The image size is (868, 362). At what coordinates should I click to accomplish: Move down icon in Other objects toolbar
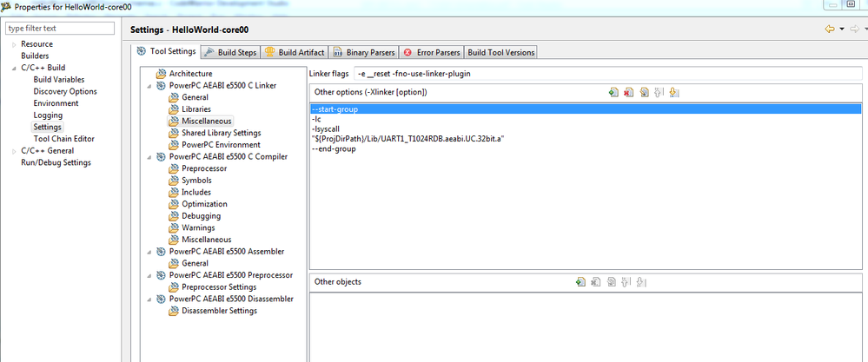point(641,282)
